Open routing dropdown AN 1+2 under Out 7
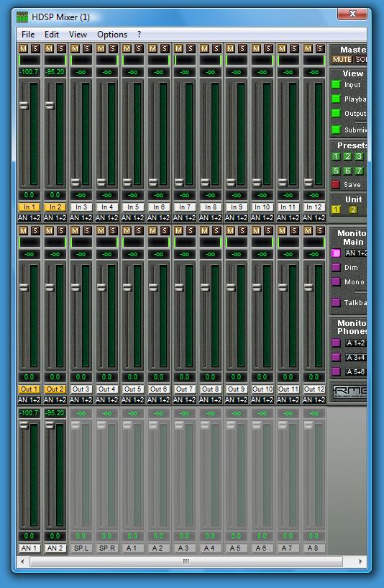The image size is (384, 588). 184,399
